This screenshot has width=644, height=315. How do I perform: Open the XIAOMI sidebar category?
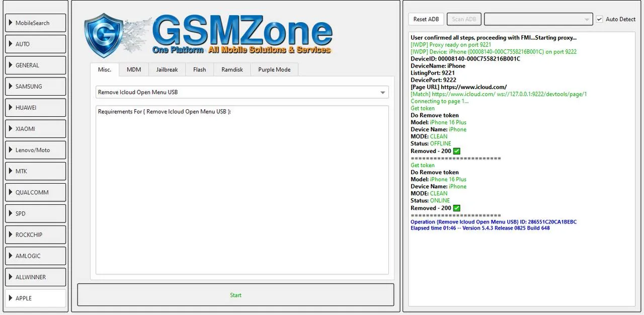[x=36, y=129]
